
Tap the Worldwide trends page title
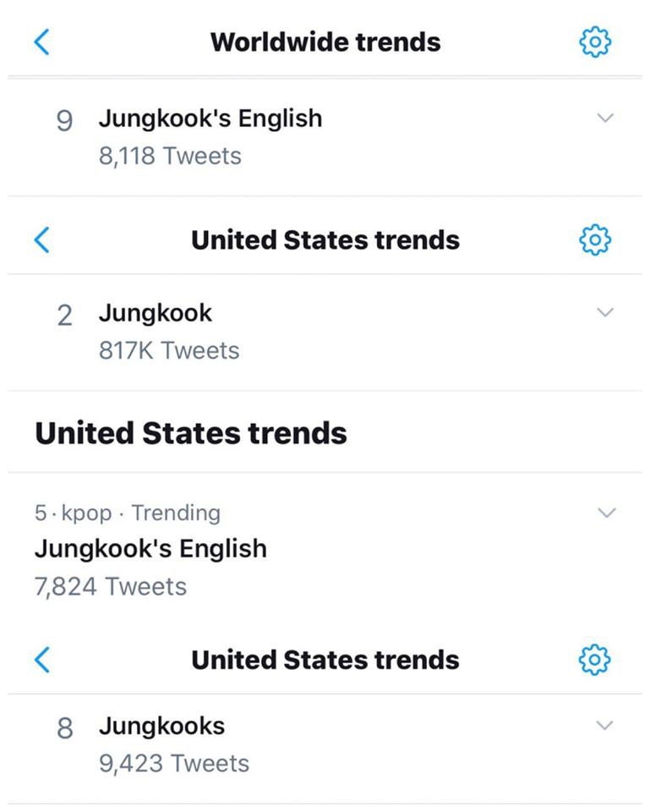click(325, 41)
